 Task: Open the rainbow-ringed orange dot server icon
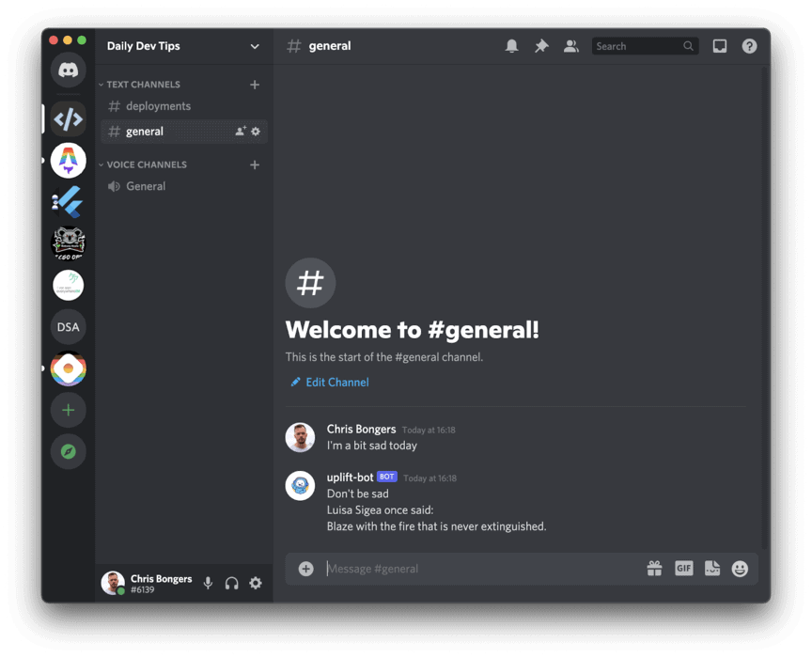coord(68,368)
